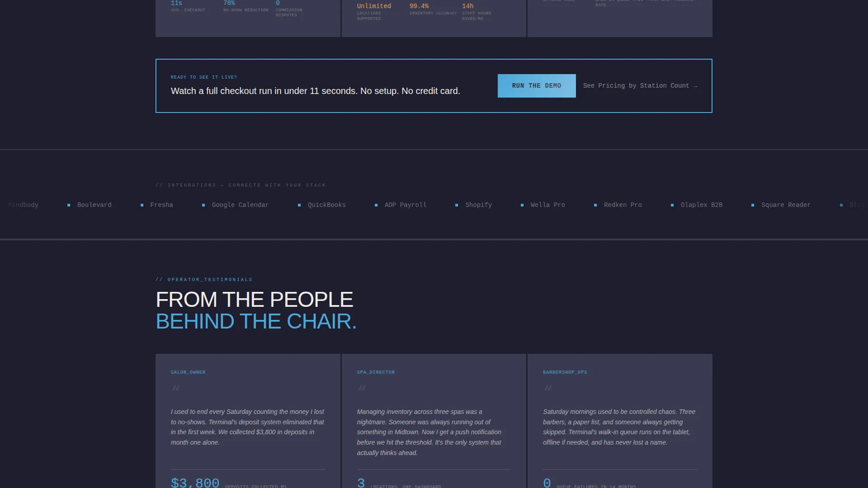Click the full checkout 11 seconds sentence
This screenshot has height=488, width=868.
pyautogui.click(x=316, y=91)
